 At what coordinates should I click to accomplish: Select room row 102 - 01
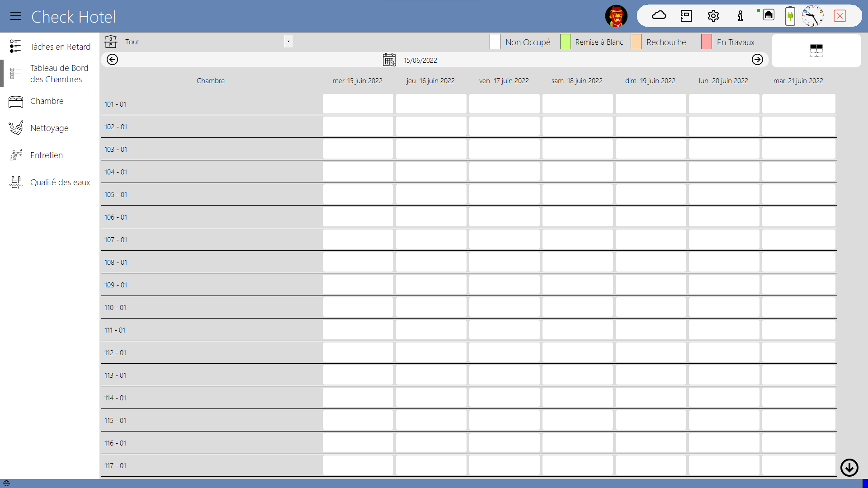pyautogui.click(x=468, y=127)
